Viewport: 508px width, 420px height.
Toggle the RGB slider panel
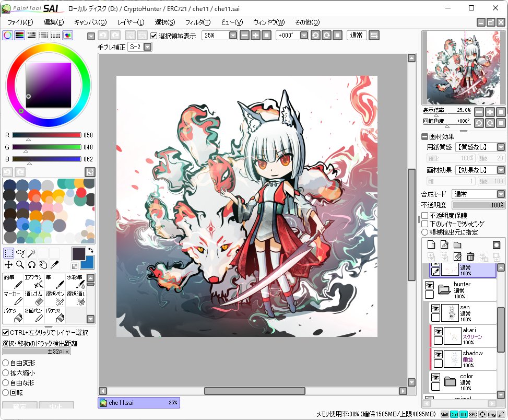click(x=20, y=36)
